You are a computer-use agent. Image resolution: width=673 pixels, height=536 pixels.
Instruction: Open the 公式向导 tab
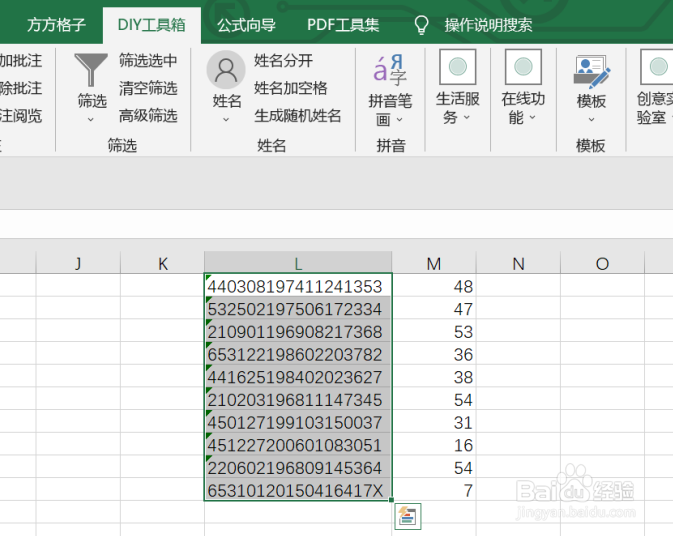pos(246,25)
